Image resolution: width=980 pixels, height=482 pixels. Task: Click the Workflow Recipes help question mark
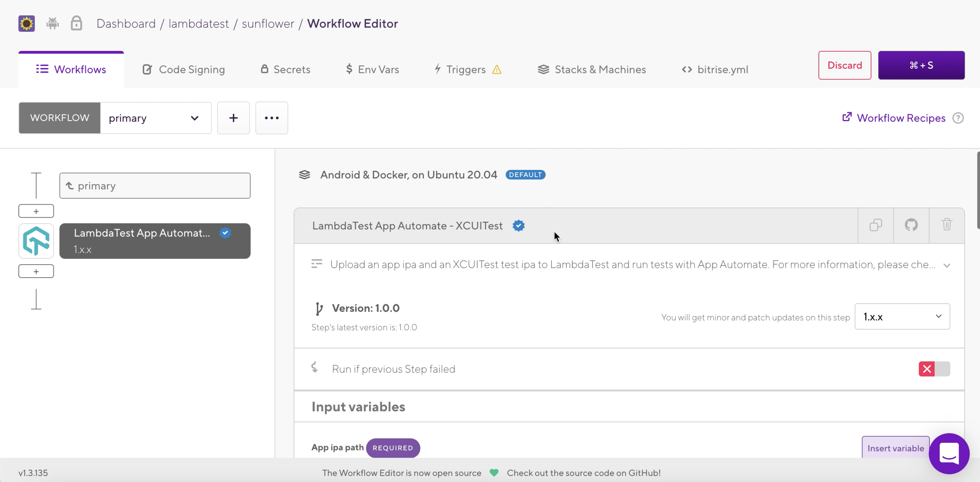(958, 118)
